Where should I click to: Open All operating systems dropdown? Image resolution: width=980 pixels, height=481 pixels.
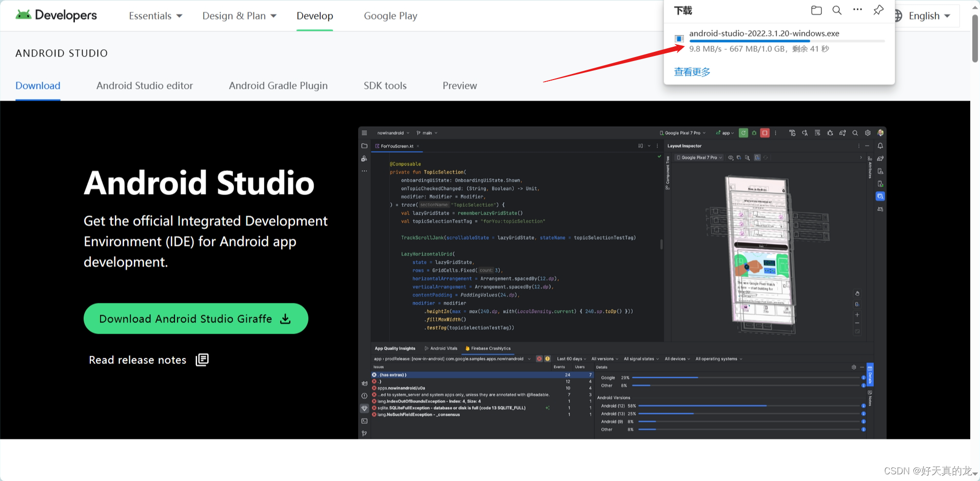coord(719,359)
